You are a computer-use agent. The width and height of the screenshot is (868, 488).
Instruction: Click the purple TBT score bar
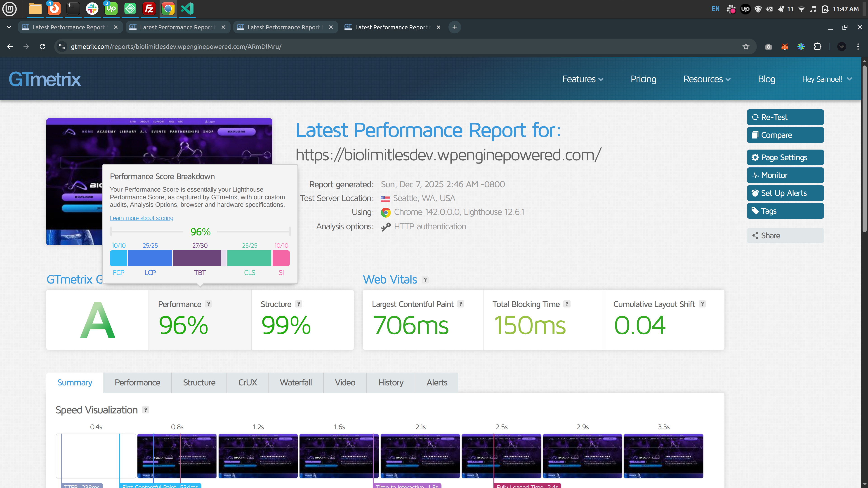pyautogui.click(x=197, y=258)
